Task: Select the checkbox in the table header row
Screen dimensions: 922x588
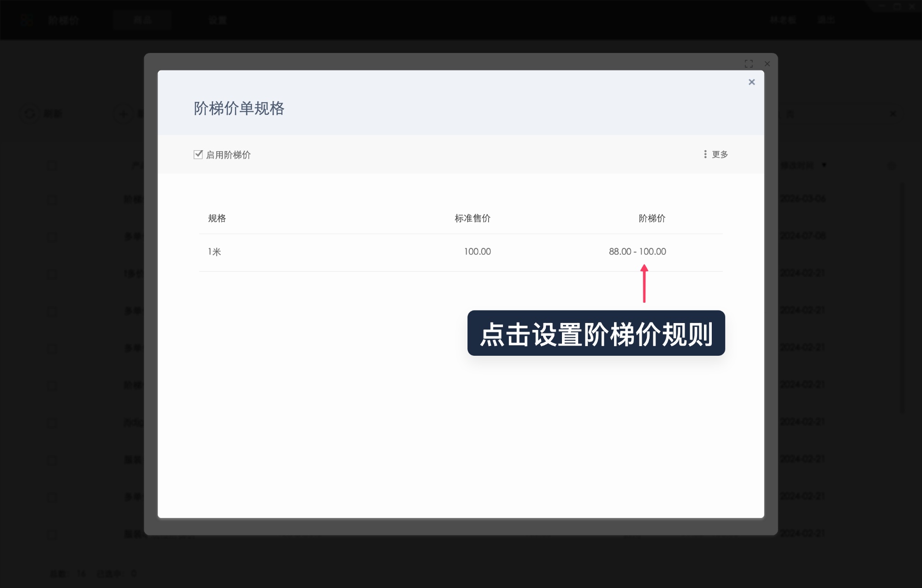Action: pyautogui.click(x=53, y=165)
